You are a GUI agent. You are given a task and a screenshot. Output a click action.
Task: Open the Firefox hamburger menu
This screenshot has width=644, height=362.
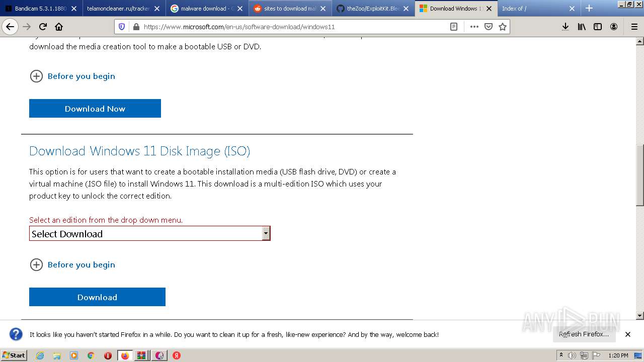click(634, 27)
